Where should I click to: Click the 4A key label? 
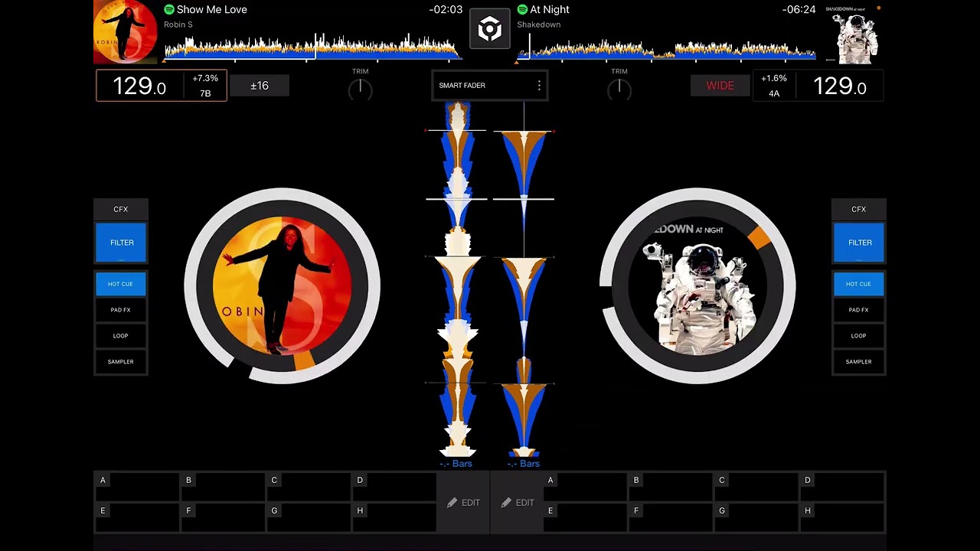pyautogui.click(x=774, y=93)
